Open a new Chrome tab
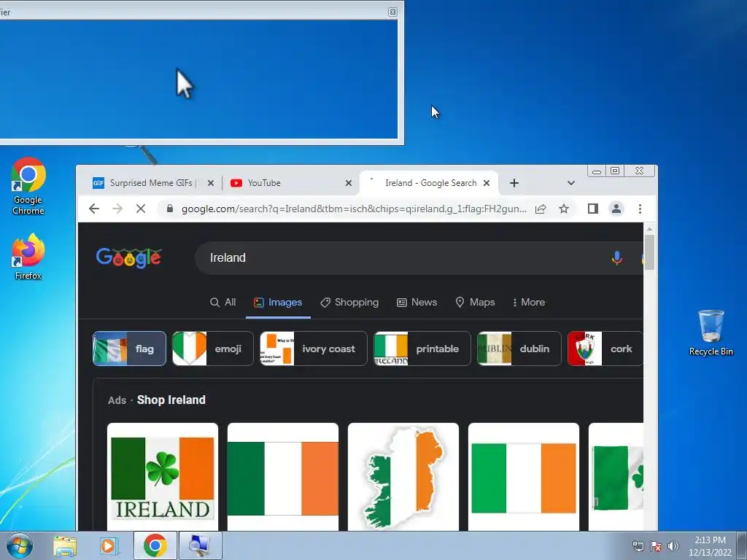This screenshot has width=747, height=560. coord(514,183)
